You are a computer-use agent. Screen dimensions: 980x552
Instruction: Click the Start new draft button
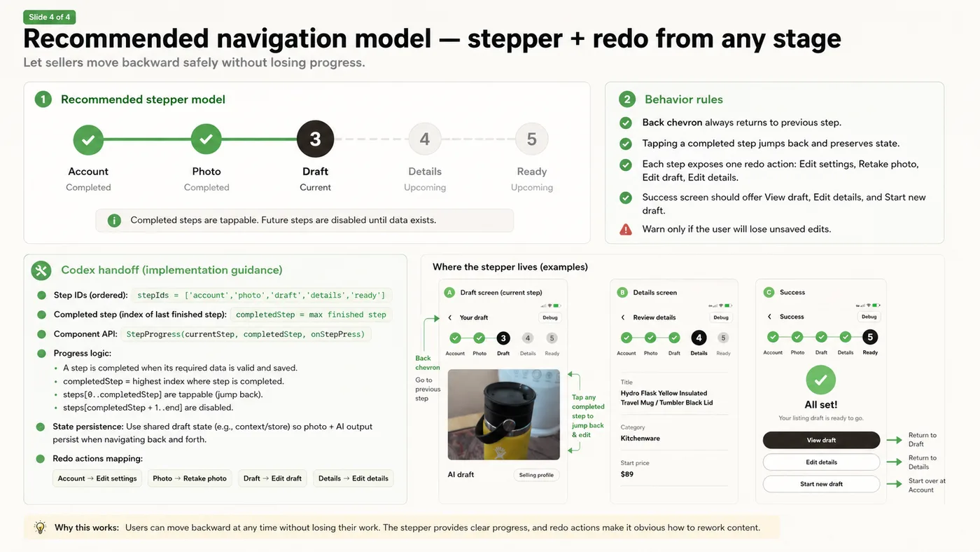(x=821, y=484)
